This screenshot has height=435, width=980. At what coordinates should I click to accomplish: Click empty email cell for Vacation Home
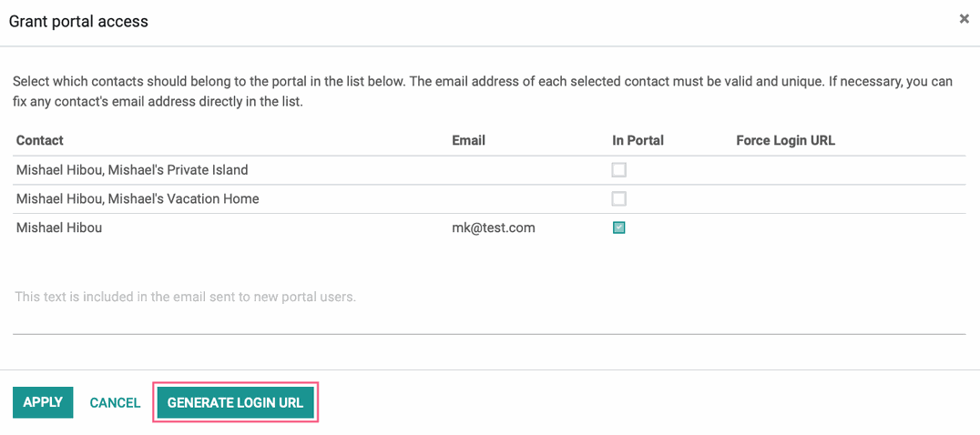click(526, 199)
